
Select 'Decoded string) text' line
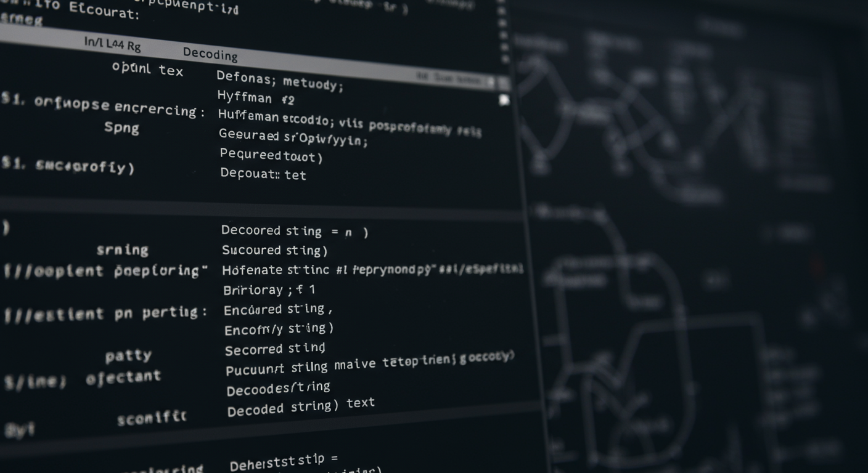pos(300,406)
